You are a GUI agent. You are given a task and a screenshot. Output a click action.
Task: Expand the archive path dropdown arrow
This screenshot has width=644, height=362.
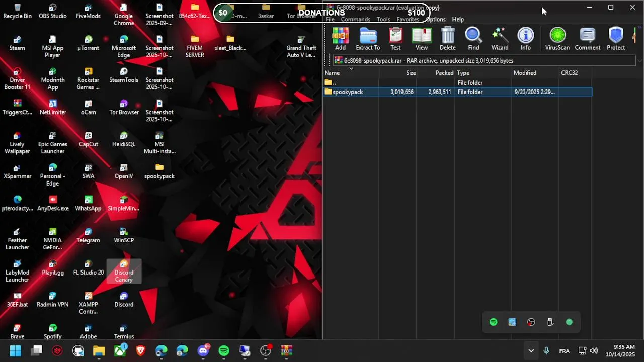[x=639, y=61]
